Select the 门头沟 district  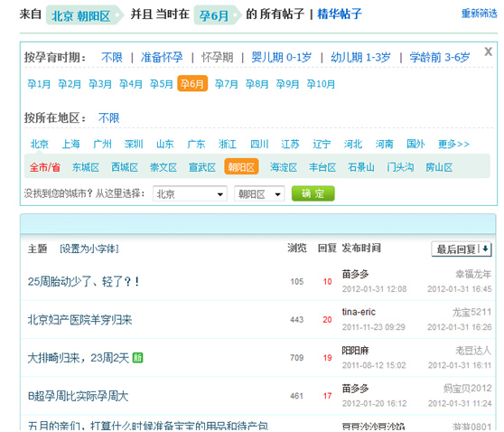pos(400,167)
